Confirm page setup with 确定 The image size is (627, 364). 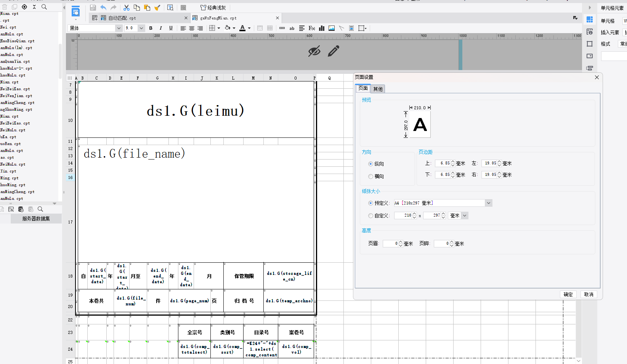click(568, 294)
